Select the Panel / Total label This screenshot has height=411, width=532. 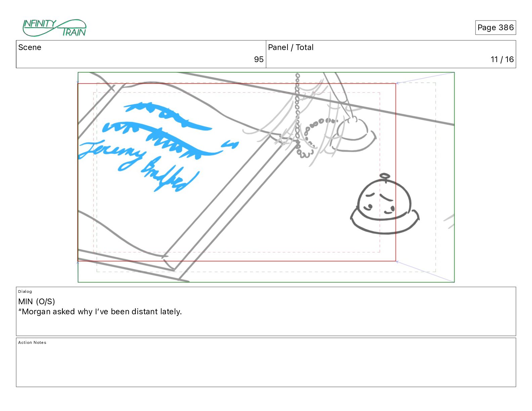pyautogui.click(x=291, y=47)
